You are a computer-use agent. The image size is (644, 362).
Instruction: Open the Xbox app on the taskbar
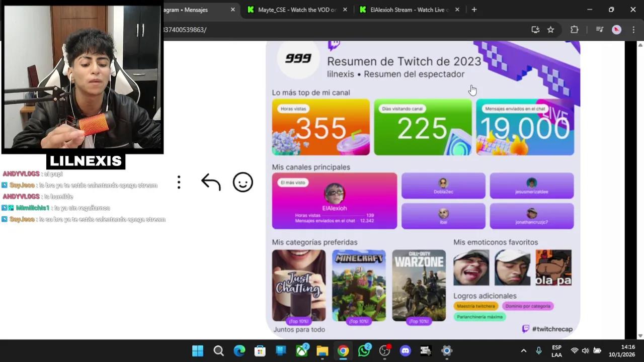(301, 351)
